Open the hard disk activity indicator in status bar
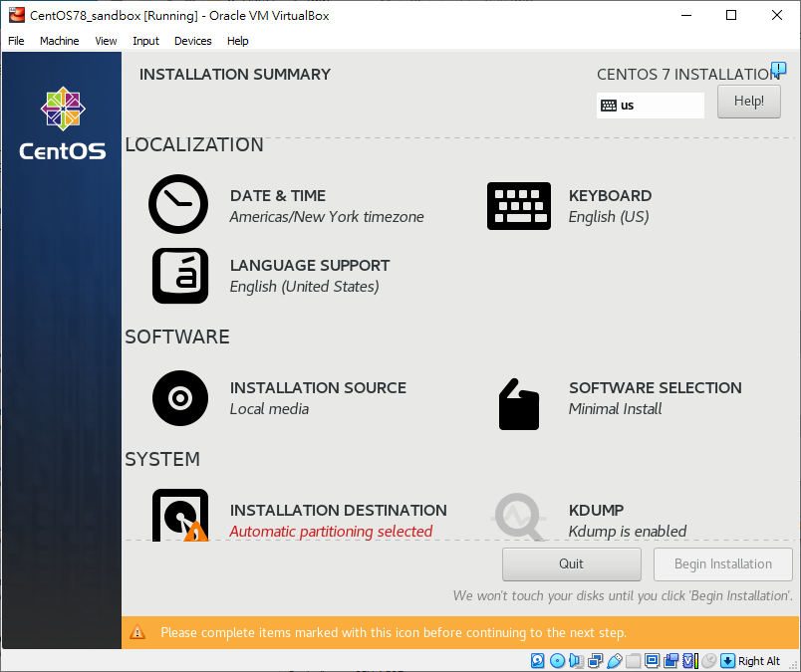This screenshot has height=672, width=801. [x=537, y=660]
